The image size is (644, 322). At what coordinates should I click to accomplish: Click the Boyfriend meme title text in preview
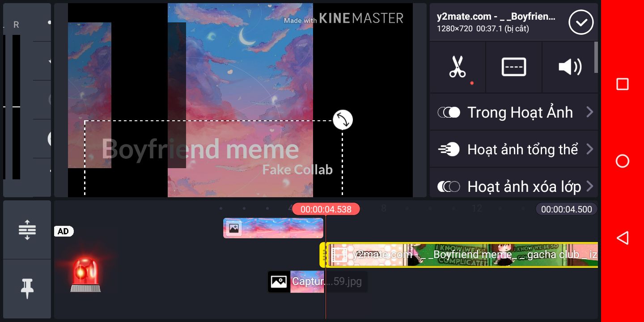(x=200, y=149)
